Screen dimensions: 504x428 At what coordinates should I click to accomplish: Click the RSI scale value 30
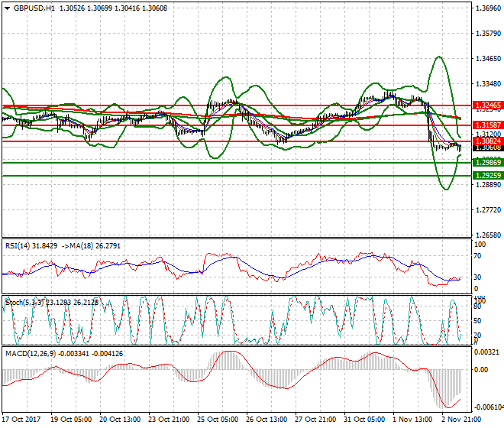tap(478, 277)
